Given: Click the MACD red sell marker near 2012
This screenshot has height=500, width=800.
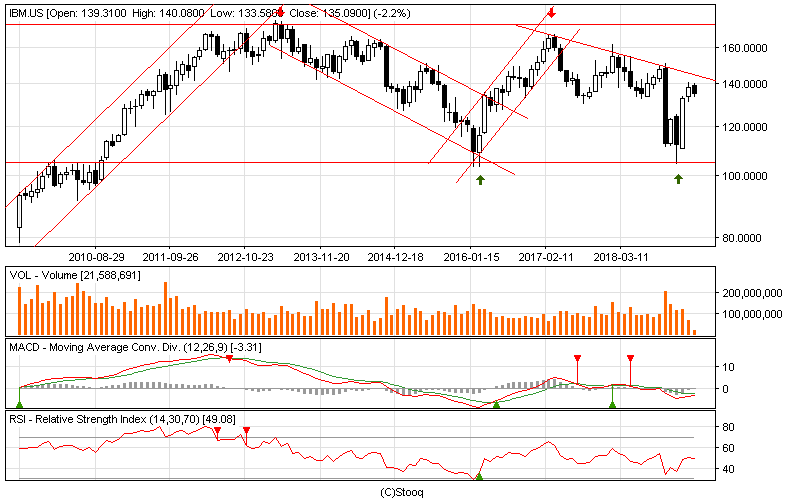Looking at the screenshot, I should [x=229, y=359].
